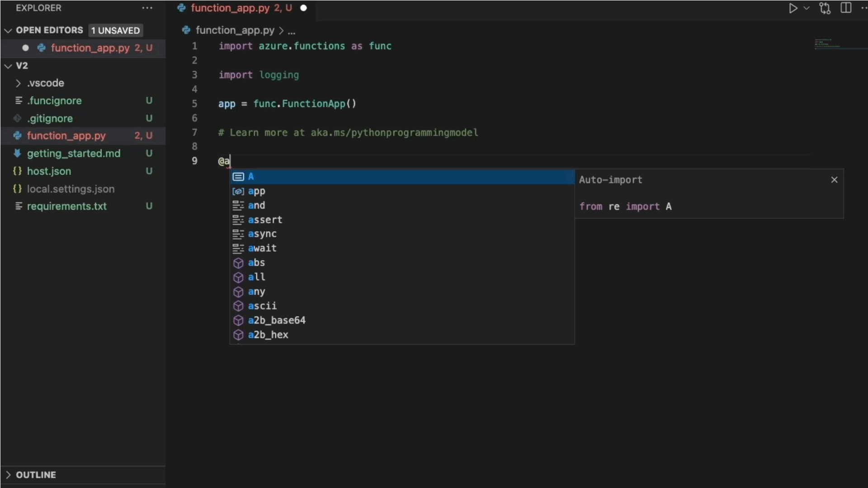
Task: Select the Python icon on function_app.py tab
Action: [x=181, y=8]
